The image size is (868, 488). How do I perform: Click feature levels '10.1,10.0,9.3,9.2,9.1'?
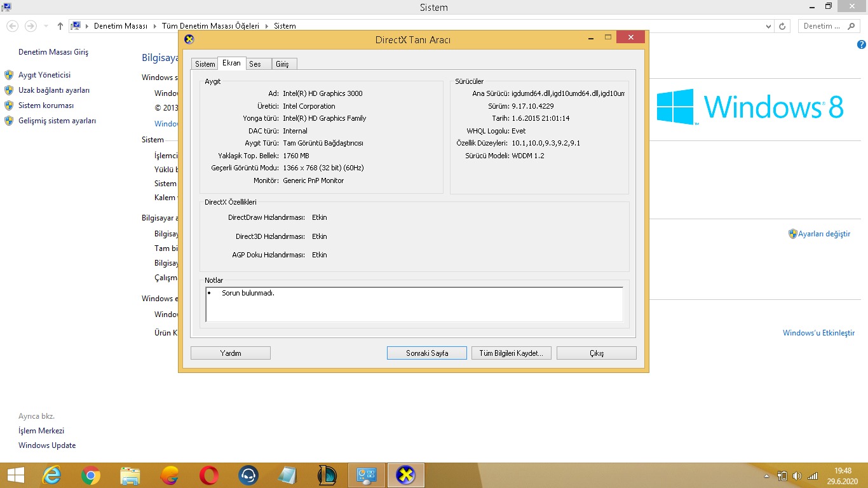(546, 143)
